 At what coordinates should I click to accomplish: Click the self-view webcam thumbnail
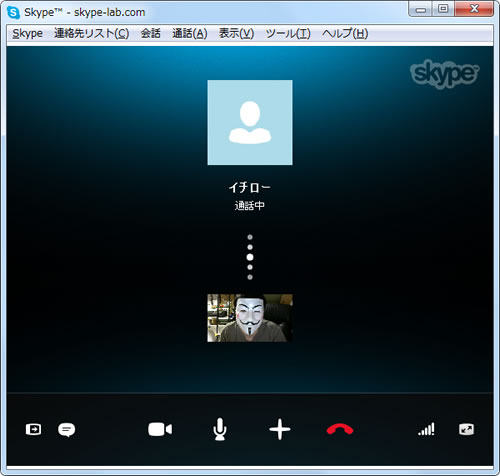tap(250, 318)
